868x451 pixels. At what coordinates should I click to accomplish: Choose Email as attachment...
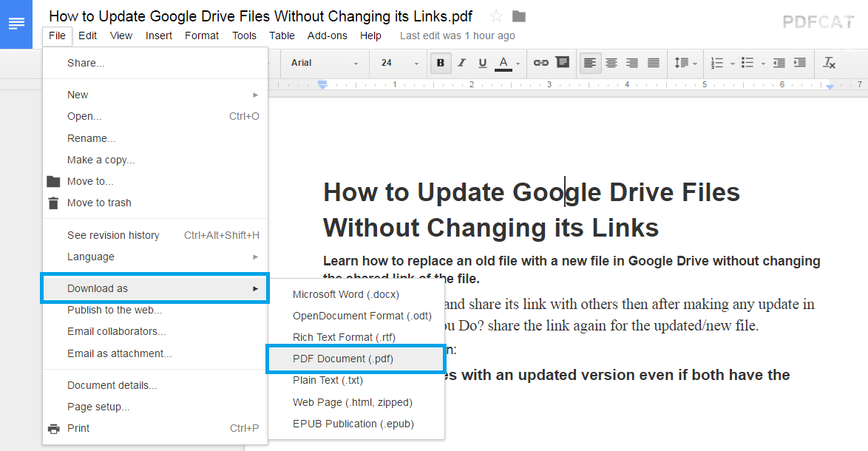tap(155, 353)
